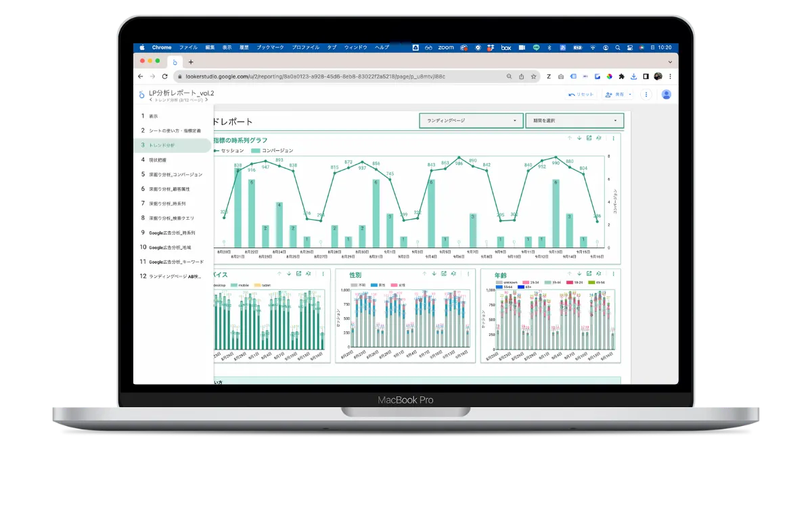Click the リセット reset button
812x522 pixels.
[581, 95]
